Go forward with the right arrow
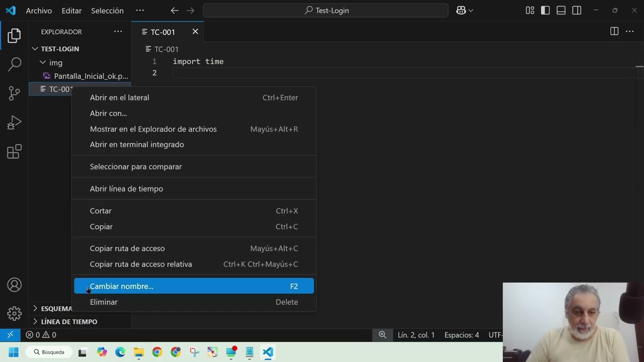Viewport: 644px width, 362px height. point(190,10)
